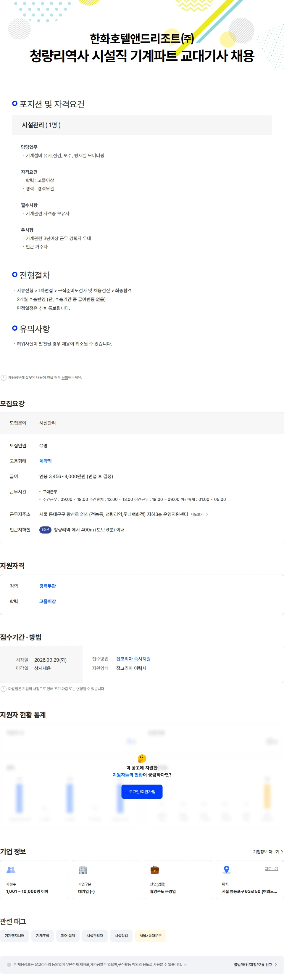The image size is (284, 980).
Task: Click 기계관련 자격증 보유자 line
Action: (x=47, y=213)
